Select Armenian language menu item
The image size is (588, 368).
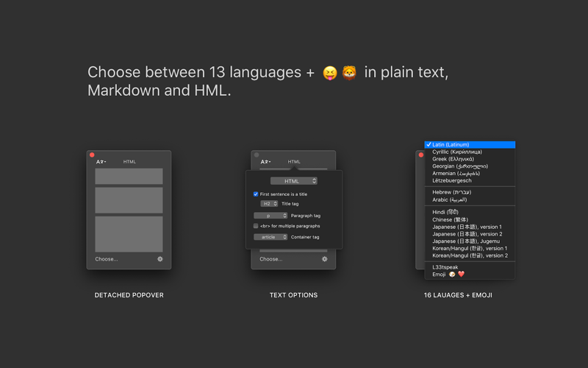click(470, 174)
